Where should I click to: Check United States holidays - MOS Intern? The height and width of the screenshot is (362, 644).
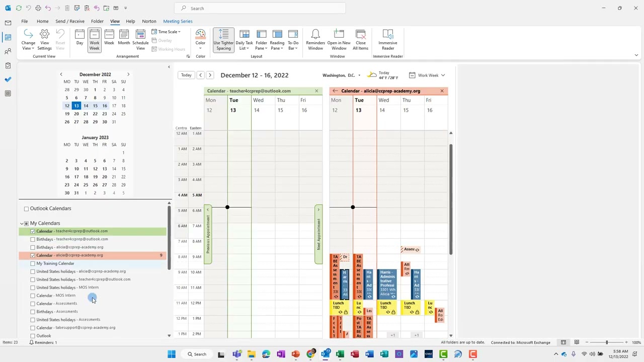(x=33, y=288)
